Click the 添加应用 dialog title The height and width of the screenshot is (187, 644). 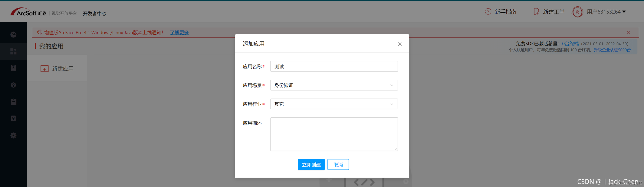(253, 44)
